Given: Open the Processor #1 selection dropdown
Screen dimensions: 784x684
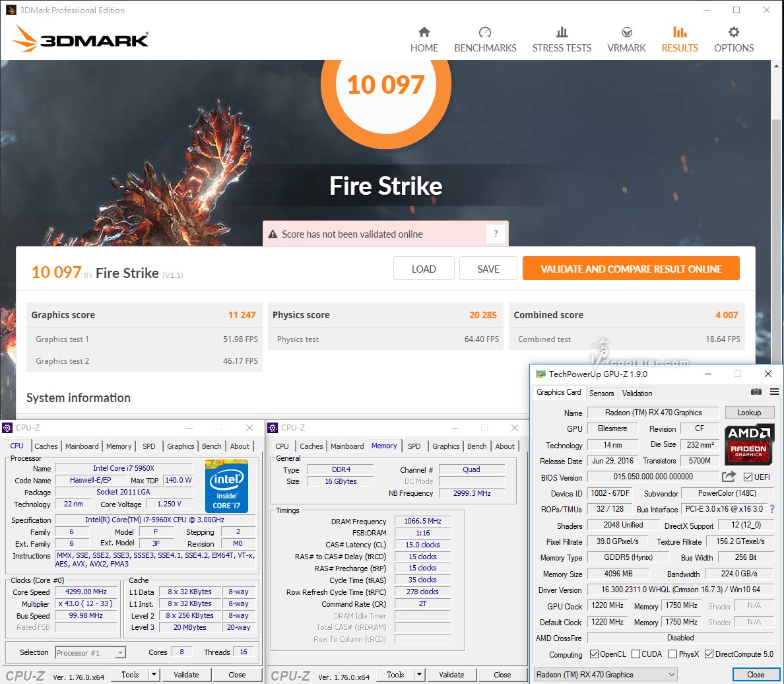Looking at the screenshot, I should point(90,652).
